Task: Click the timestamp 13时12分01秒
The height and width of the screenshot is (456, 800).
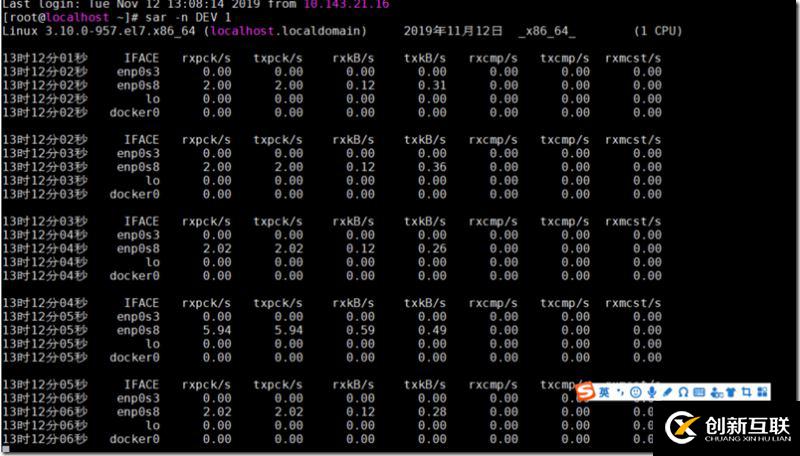Action: pos(45,58)
